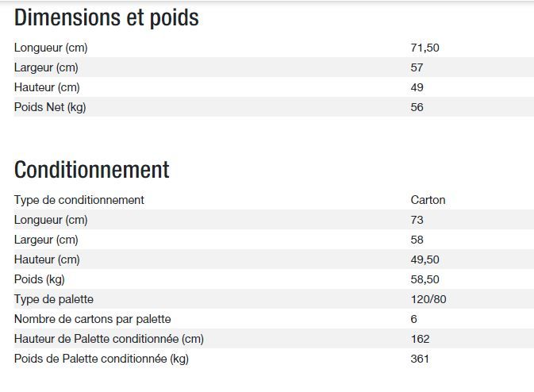Click the "Poids (kg)" row label
The width and height of the screenshot is (534, 392).
click(x=40, y=279)
